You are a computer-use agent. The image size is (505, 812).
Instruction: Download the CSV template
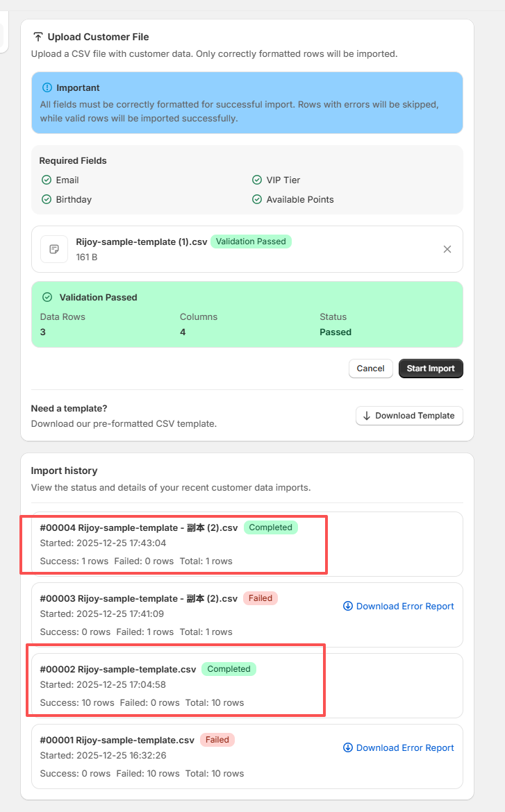[x=409, y=416]
